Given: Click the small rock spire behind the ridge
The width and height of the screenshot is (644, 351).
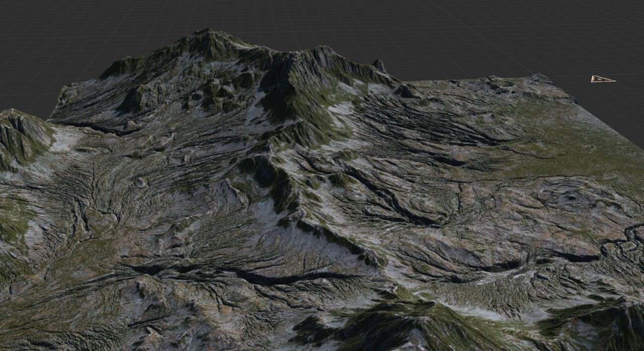Looking at the screenshot, I should coord(379,64).
